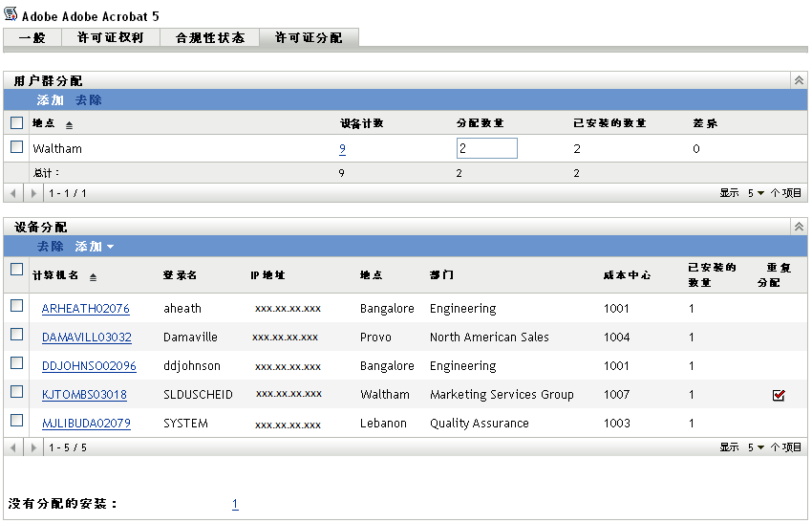Click login name SLDUSCHEID
This screenshot has height=523, width=812.
pos(198,395)
